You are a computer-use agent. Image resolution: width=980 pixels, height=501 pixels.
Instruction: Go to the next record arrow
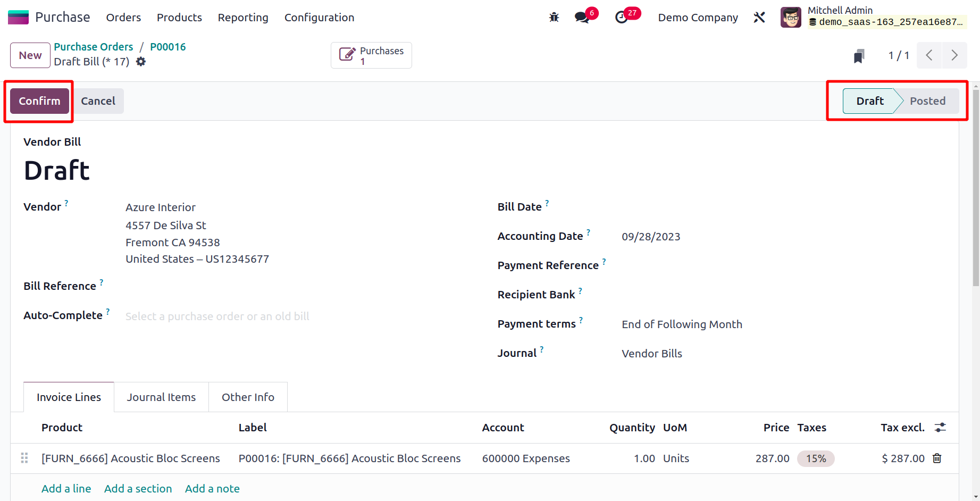click(954, 55)
